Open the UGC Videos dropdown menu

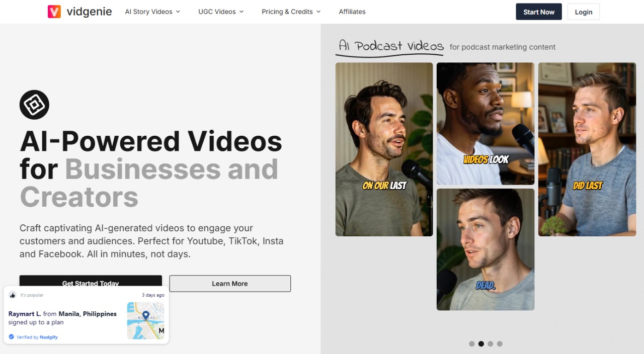(x=221, y=12)
